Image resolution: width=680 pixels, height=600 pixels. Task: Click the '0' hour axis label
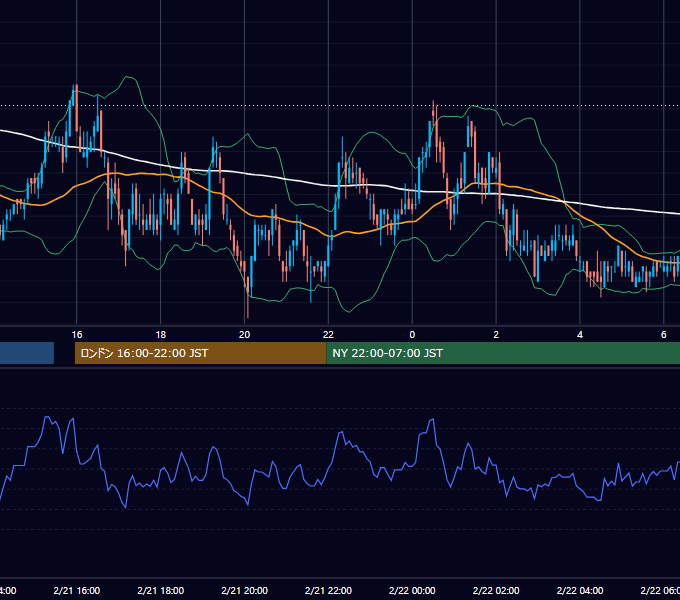point(412,335)
